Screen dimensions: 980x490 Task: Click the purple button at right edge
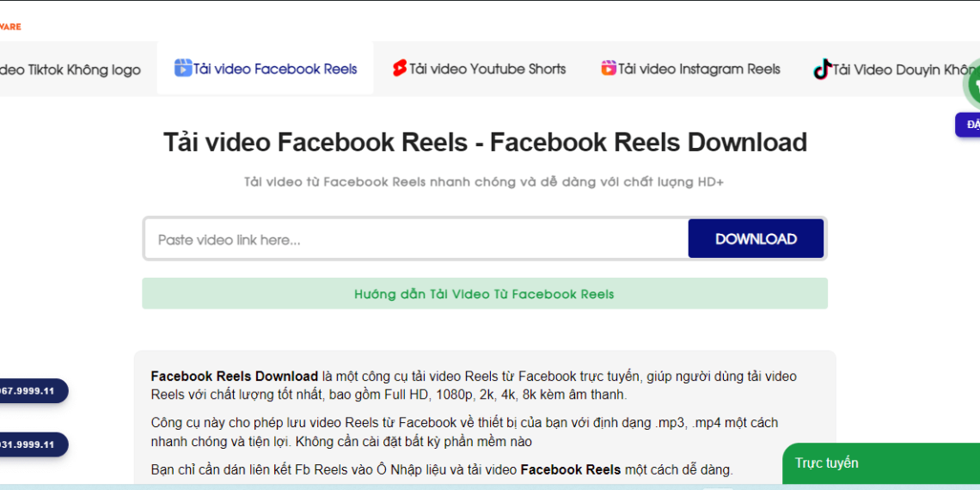[x=967, y=125]
